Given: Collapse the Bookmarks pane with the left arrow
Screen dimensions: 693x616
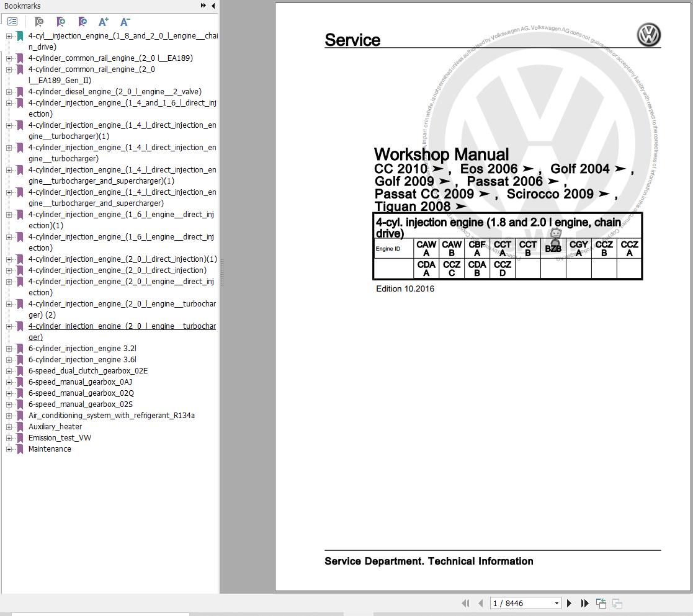Looking at the screenshot, I should [213, 6].
